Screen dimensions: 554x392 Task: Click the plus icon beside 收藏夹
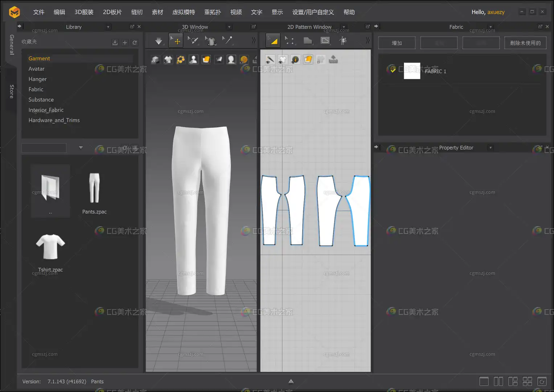125,42
